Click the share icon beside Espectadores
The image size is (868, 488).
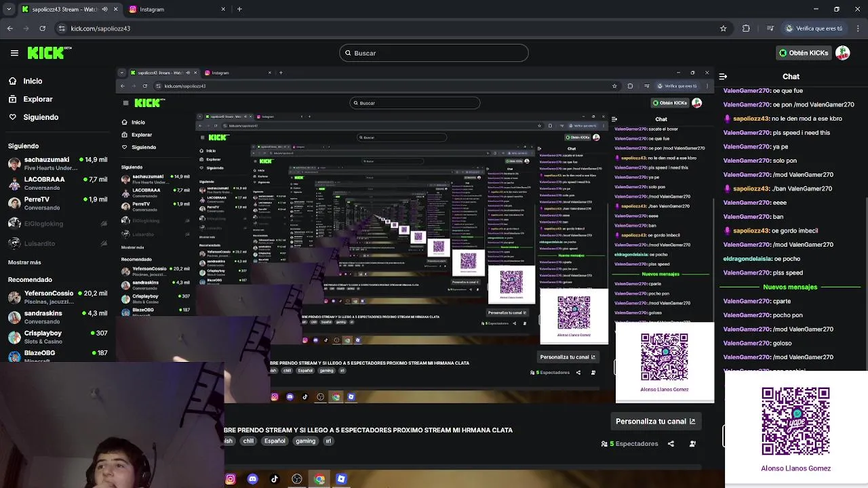(671, 444)
